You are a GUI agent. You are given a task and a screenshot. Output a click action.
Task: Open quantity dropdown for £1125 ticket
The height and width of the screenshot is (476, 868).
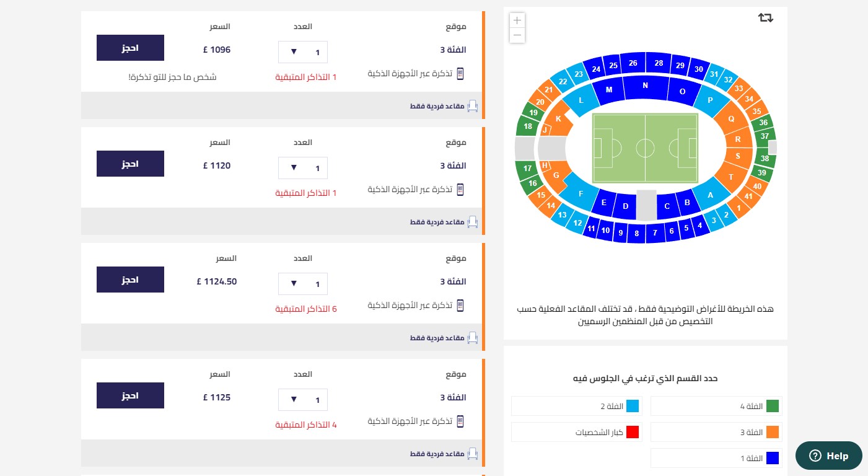(303, 400)
